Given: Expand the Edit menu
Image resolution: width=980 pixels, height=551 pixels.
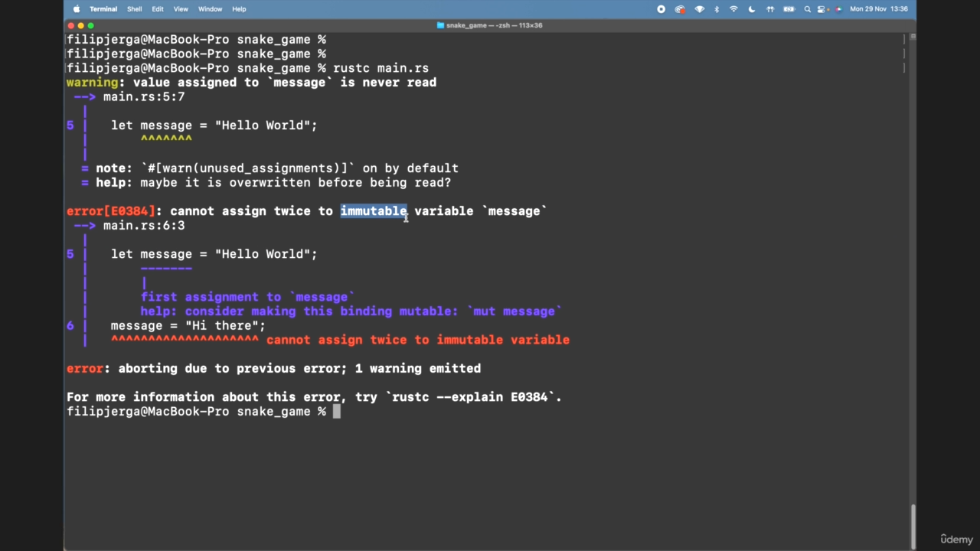Looking at the screenshot, I should pyautogui.click(x=158, y=9).
